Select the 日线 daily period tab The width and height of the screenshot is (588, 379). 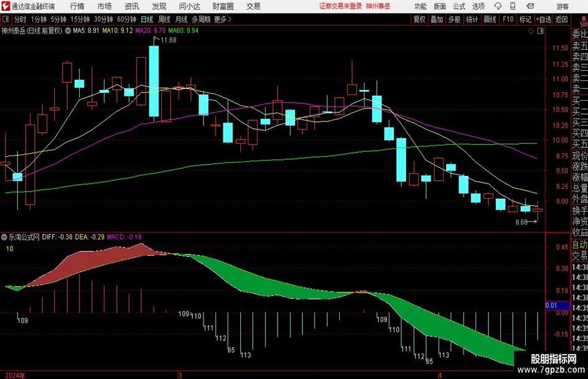coord(147,19)
